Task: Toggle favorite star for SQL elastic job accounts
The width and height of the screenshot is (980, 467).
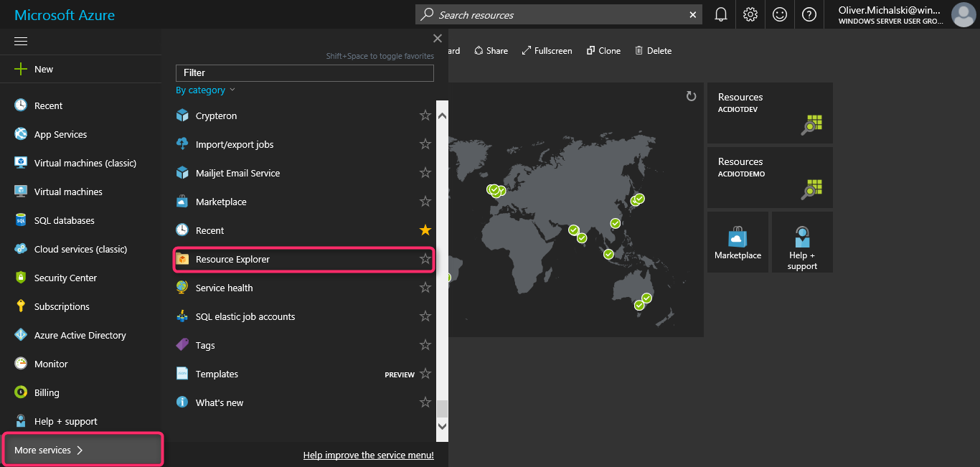Action: click(425, 316)
